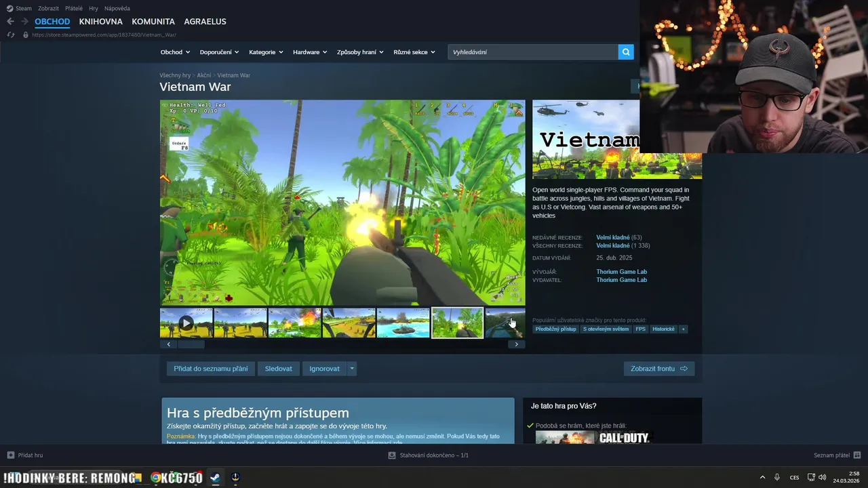868x488 pixels.
Task: Go back with the navigation arrow
Action: tap(10, 22)
